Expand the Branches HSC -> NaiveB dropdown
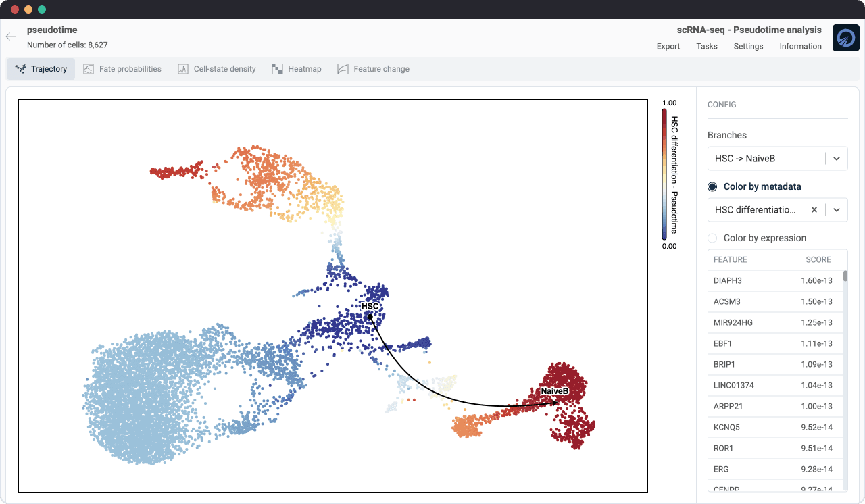Image resolution: width=865 pixels, height=504 pixels. (836, 158)
